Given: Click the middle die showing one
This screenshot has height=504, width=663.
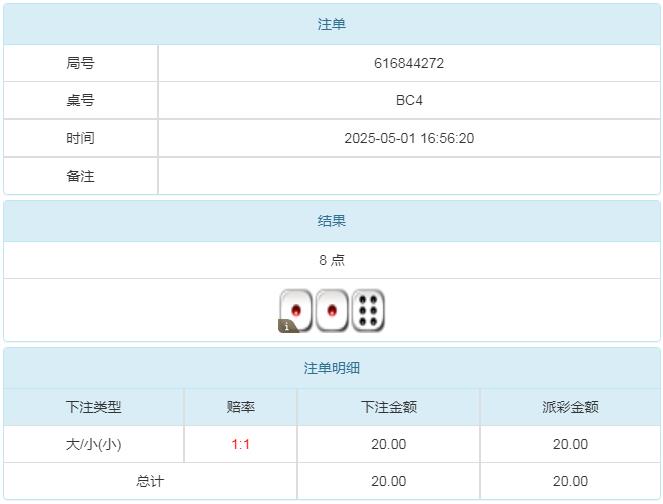Looking at the screenshot, I should 332,310.
